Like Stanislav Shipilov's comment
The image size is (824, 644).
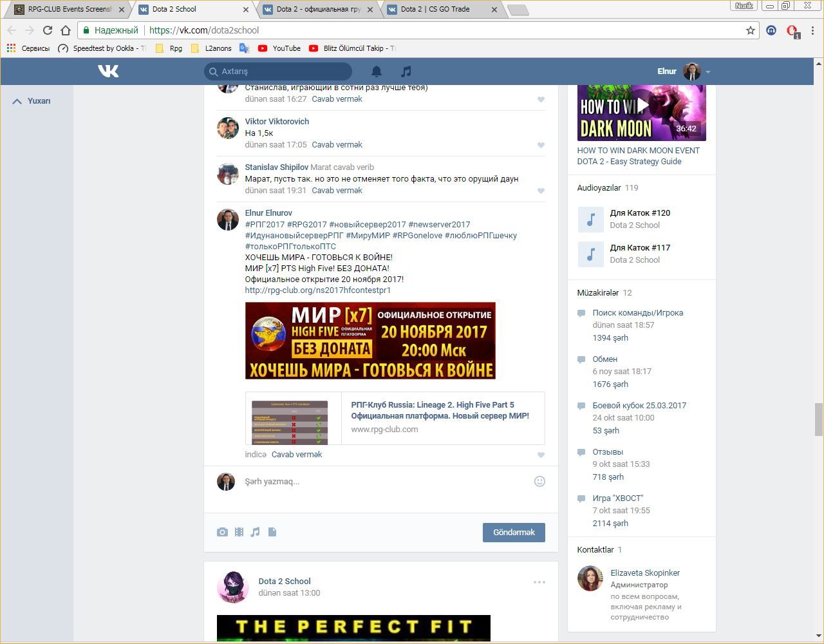tap(541, 191)
